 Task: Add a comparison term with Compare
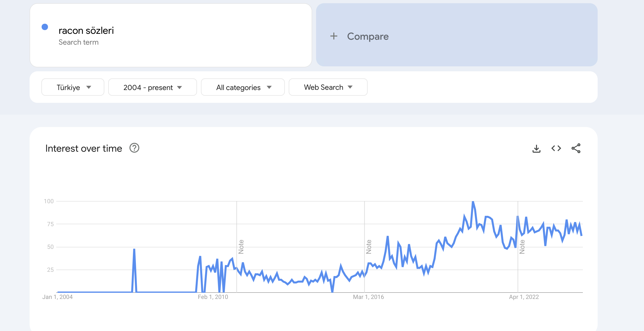pyautogui.click(x=457, y=35)
